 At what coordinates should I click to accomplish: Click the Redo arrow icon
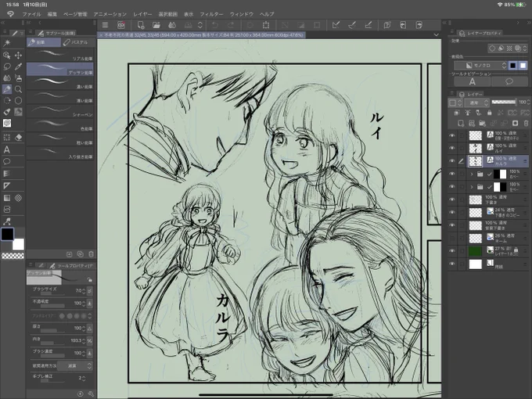(x=231, y=25)
